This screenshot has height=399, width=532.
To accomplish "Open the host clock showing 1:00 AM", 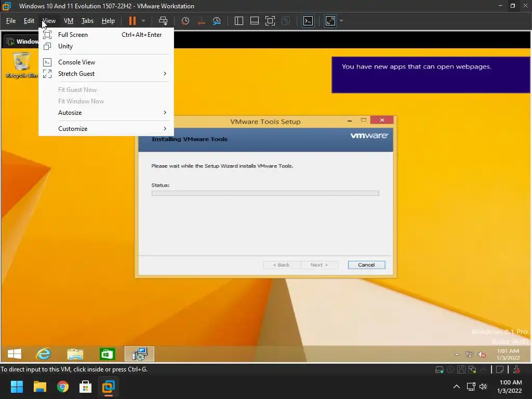I will pyautogui.click(x=509, y=387).
